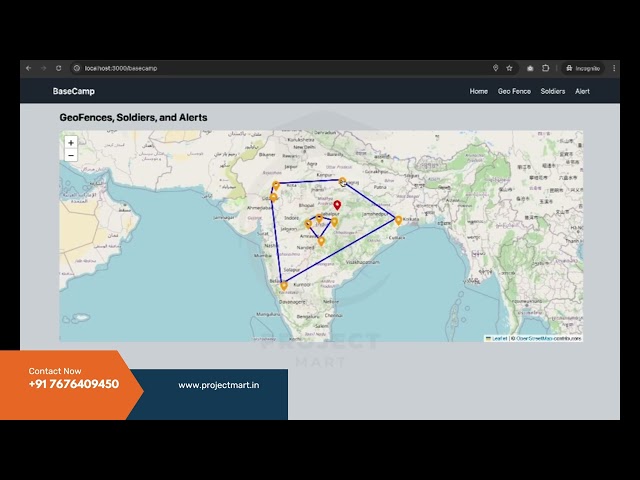Open the Alert nav item
The image size is (640, 480).
click(582, 91)
